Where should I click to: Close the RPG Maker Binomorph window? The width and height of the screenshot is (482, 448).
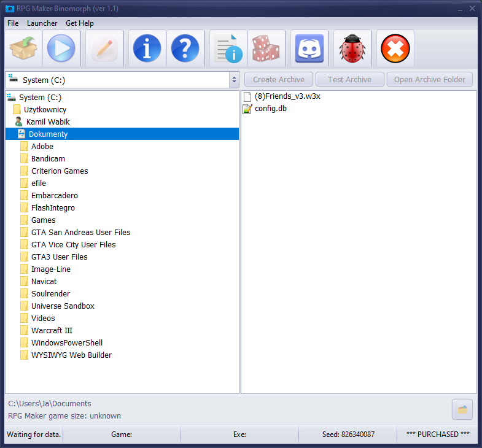472,9
